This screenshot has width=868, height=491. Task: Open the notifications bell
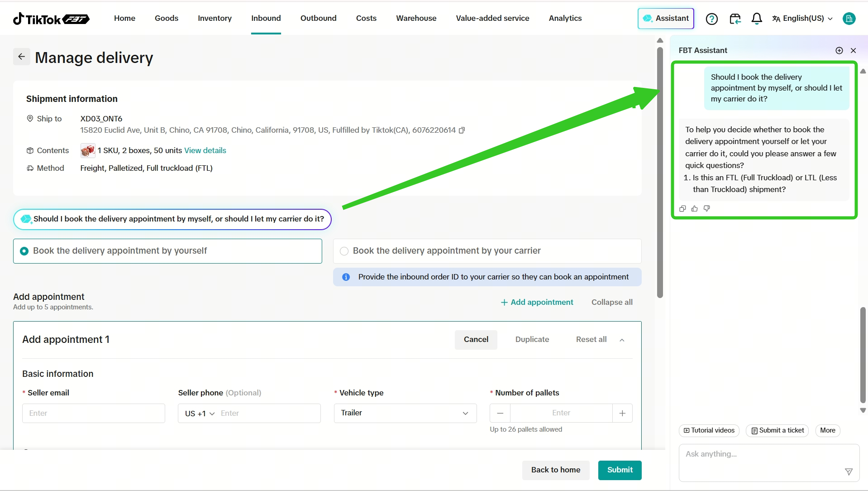pyautogui.click(x=756, y=19)
